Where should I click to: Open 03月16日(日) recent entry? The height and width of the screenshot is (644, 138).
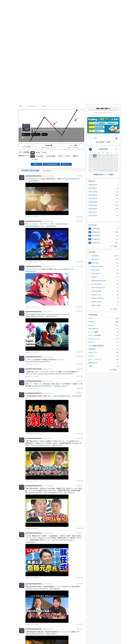(x=93, y=195)
